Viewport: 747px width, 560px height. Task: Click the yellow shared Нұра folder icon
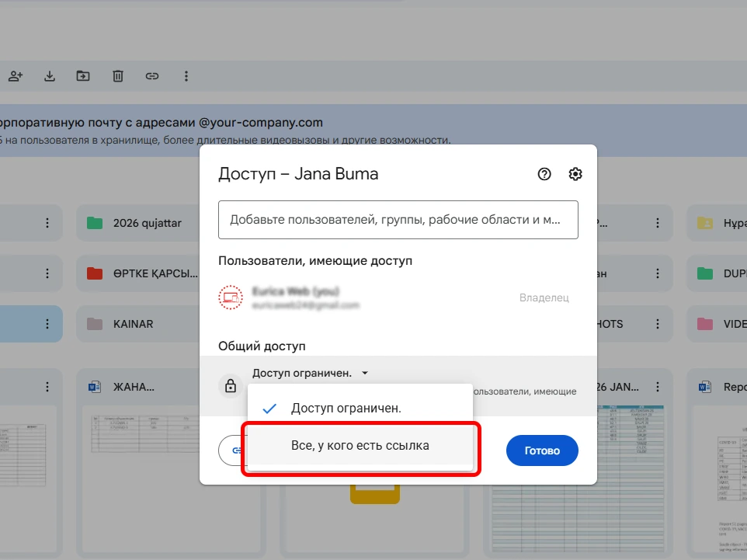(x=704, y=223)
